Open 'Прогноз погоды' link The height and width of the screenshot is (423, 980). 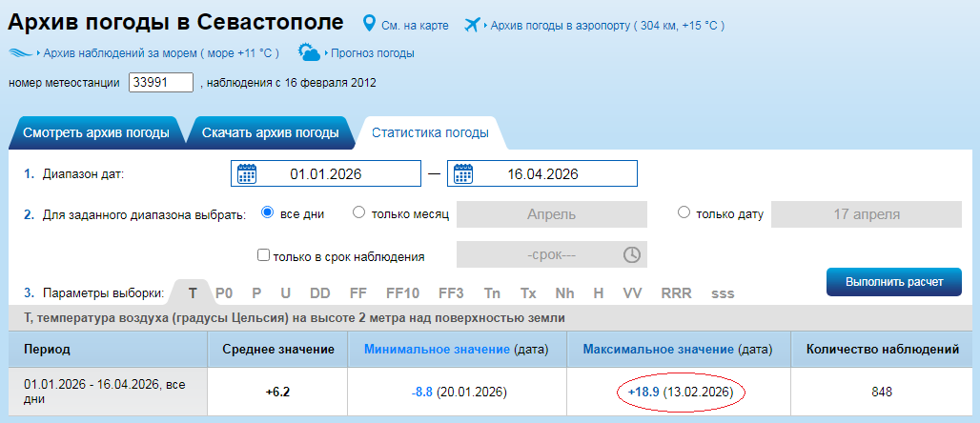tap(373, 53)
